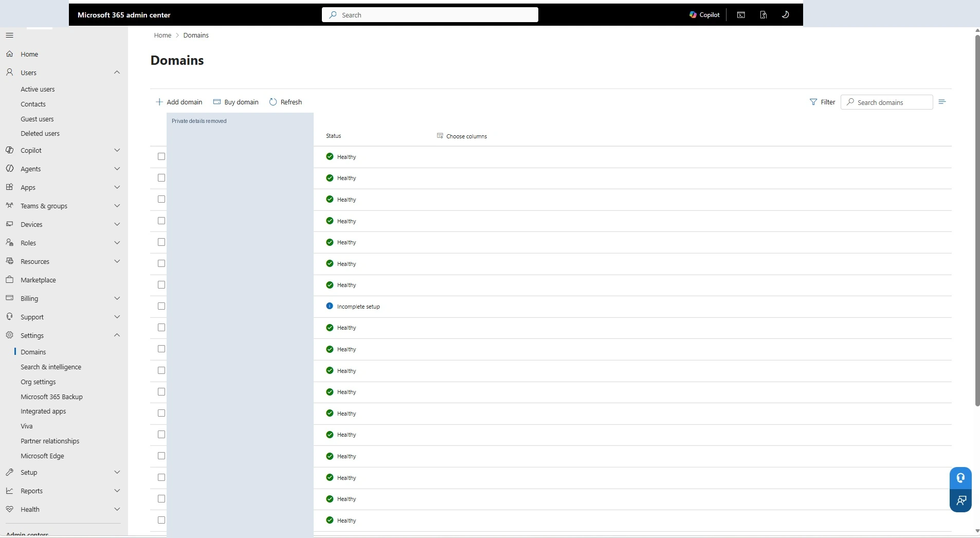980x538 pixels.
Task: Collapse the Users section chevron
Action: [x=117, y=73]
